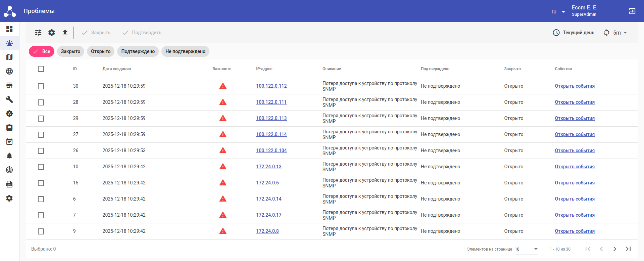Screen dimensions: 644x261
Task: Open the dashboard icon in sidebar
Action: tap(9, 29)
